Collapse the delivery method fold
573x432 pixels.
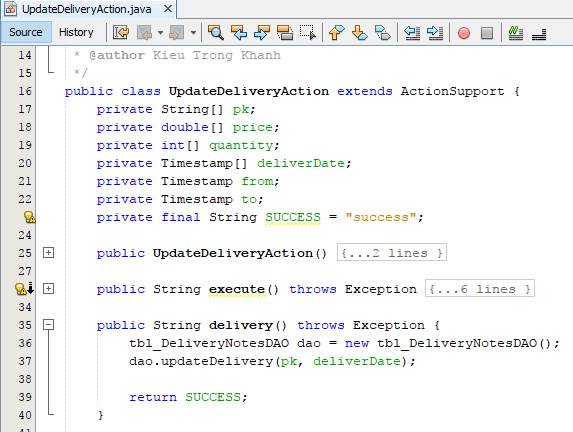click(48, 325)
